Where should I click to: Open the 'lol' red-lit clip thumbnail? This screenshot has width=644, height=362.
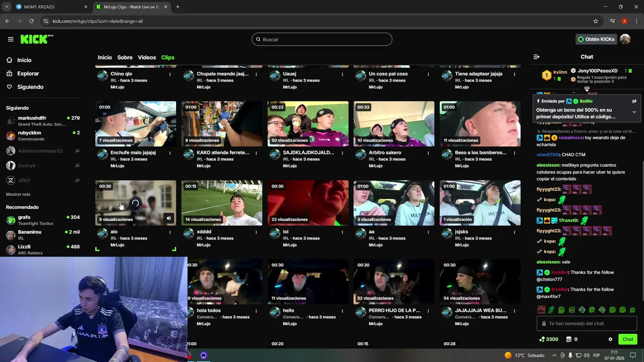pyautogui.click(x=308, y=203)
